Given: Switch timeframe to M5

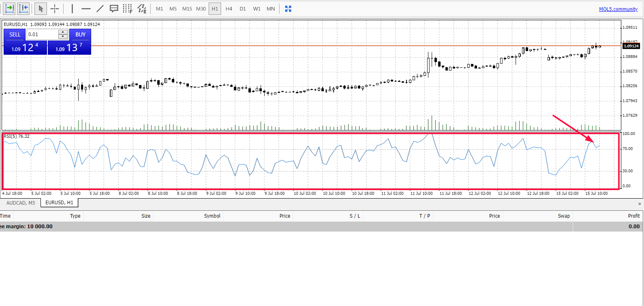Looking at the screenshot, I should click(x=173, y=9).
